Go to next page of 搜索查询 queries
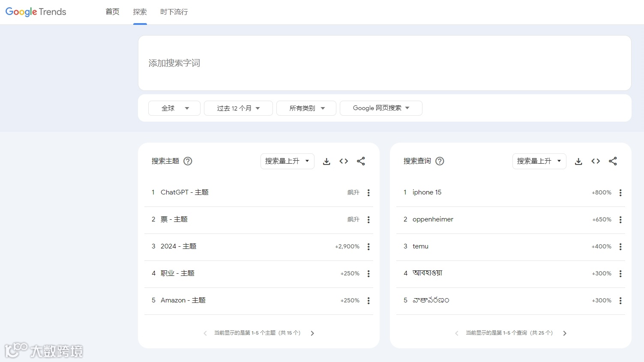Image resolution: width=644 pixels, height=362 pixels. (565, 333)
